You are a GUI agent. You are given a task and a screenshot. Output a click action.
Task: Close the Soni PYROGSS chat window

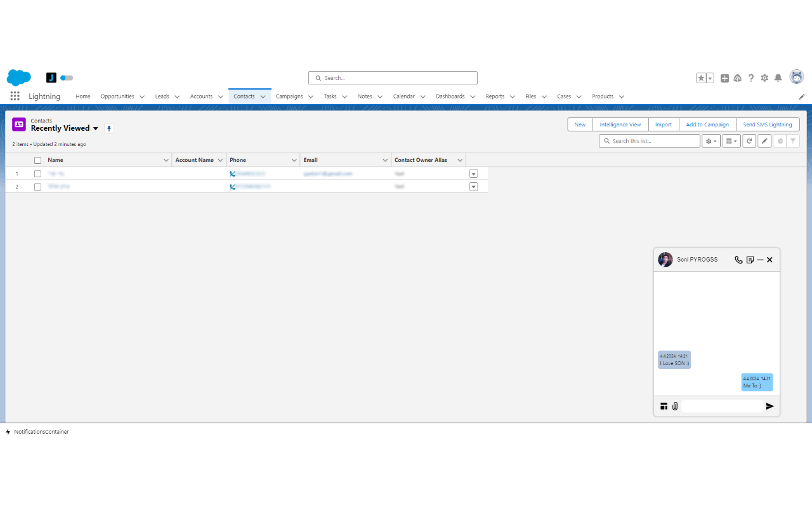769,260
